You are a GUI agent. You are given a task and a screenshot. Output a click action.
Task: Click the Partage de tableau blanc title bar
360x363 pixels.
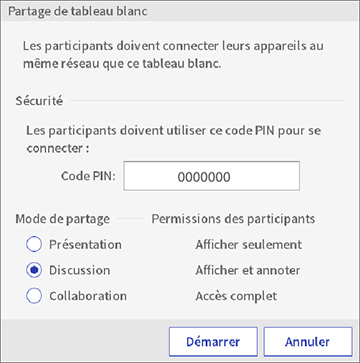(180, 11)
